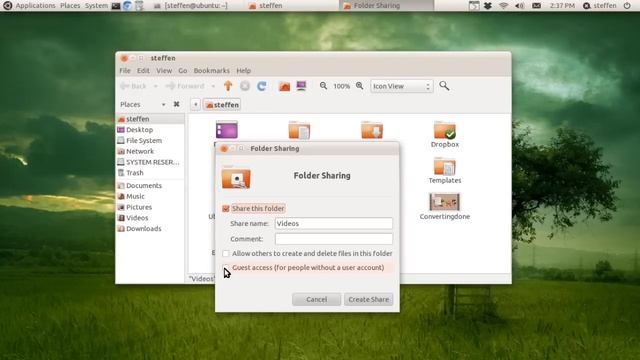Click the Share name text field
640x360 pixels.
pos(333,223)
